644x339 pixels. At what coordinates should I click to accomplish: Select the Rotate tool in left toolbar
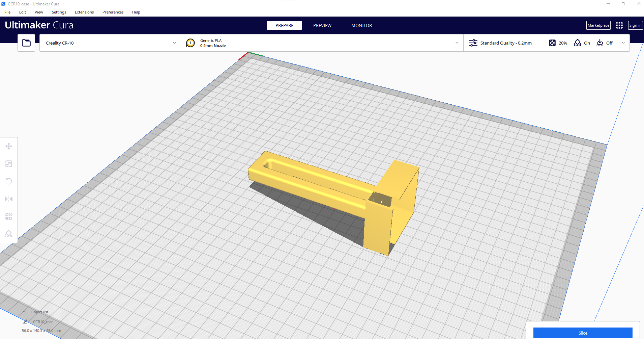[9, 181]
